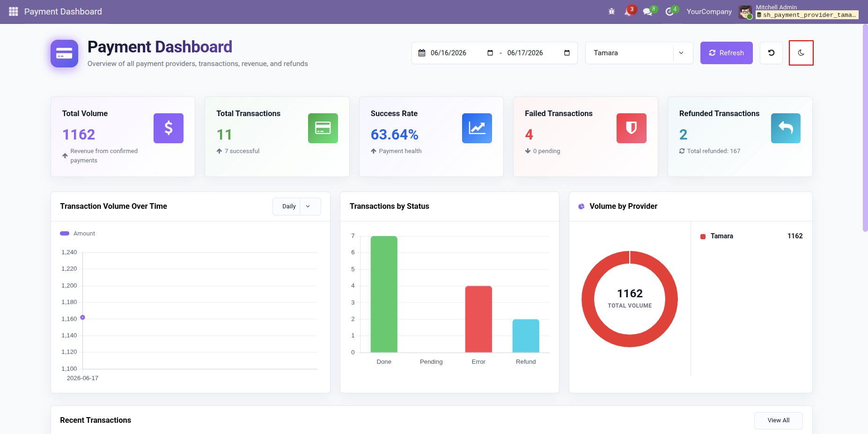The image size is (868, 434).
Task: Open the Daily interval dropdown
Action: tap(297, 206)
